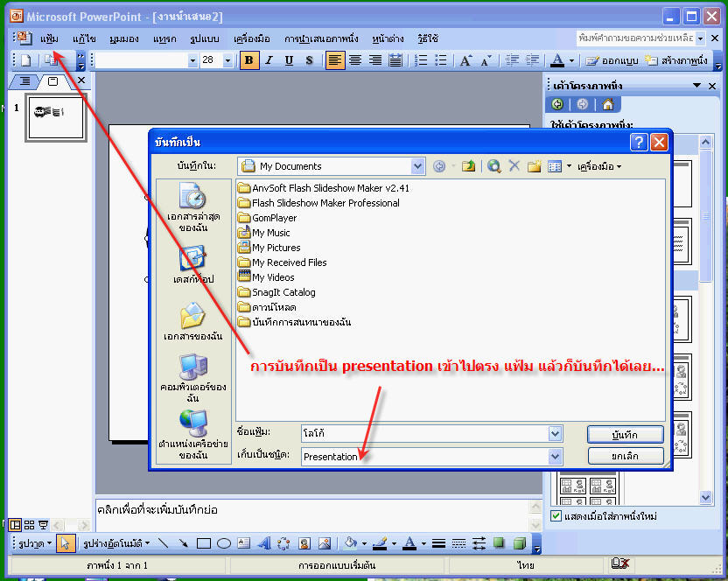Click the ออกแบบ (Design) toolbar button

click(612, 60)
